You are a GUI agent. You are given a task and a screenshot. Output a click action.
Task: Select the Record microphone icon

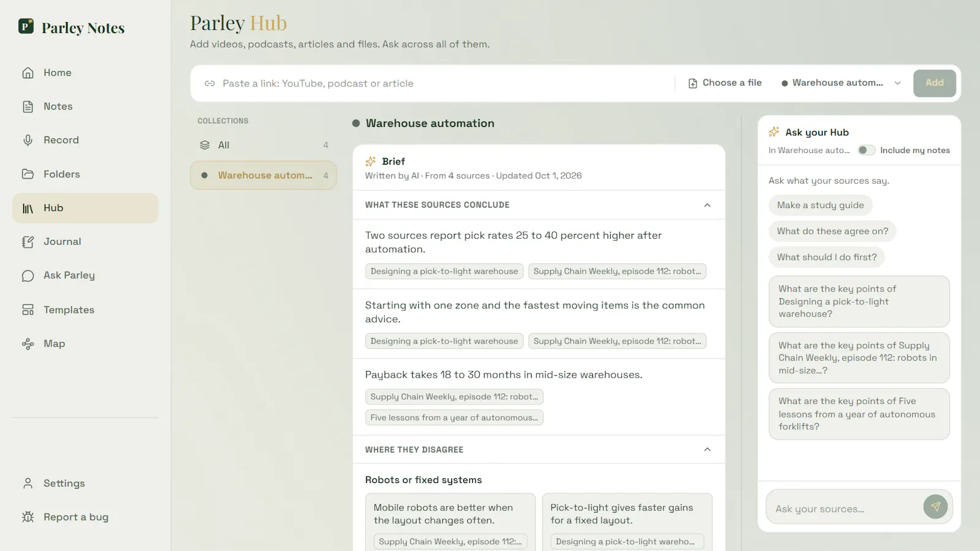[28, 140]
